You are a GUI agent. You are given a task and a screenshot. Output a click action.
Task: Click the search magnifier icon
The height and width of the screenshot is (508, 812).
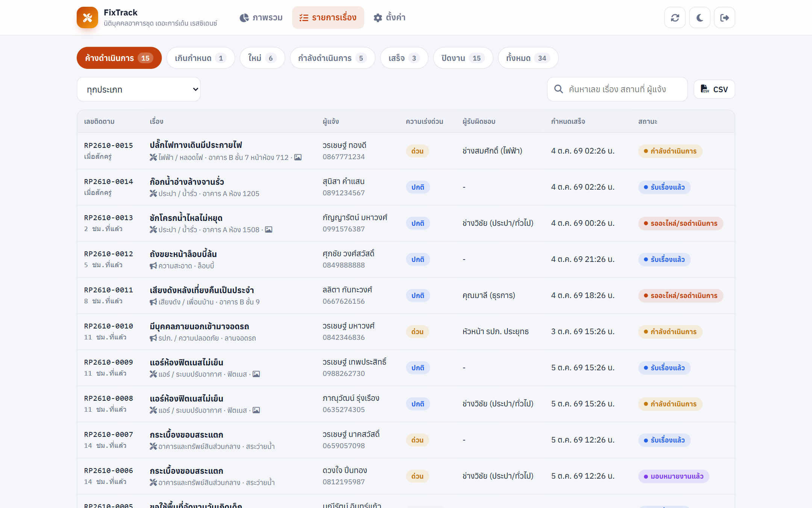pyautogui.click(x=559, y=89)
